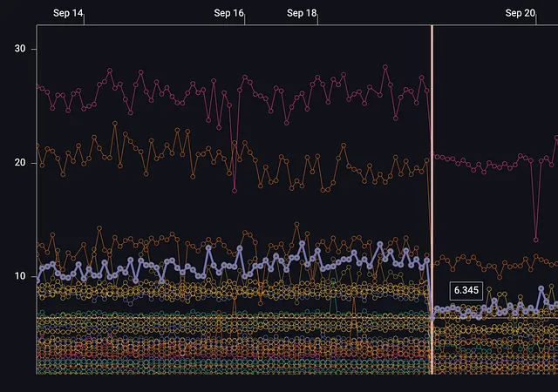Click the 30 y-axis label

coord(20,49)
